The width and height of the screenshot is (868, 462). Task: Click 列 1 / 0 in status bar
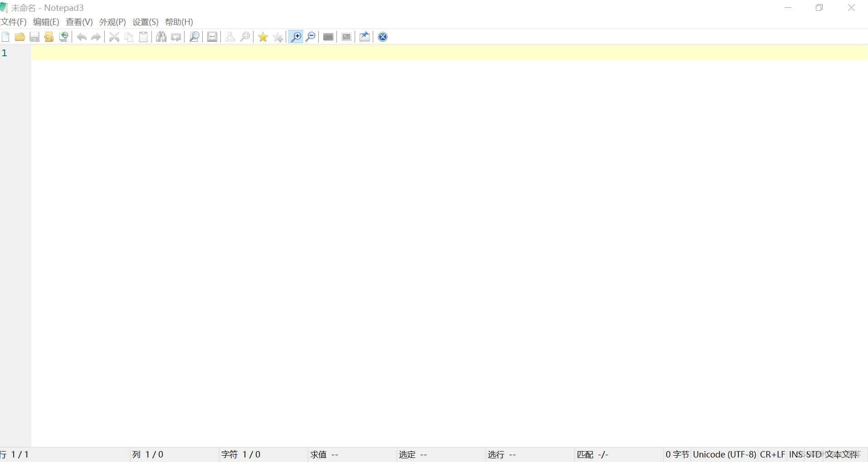148,454
